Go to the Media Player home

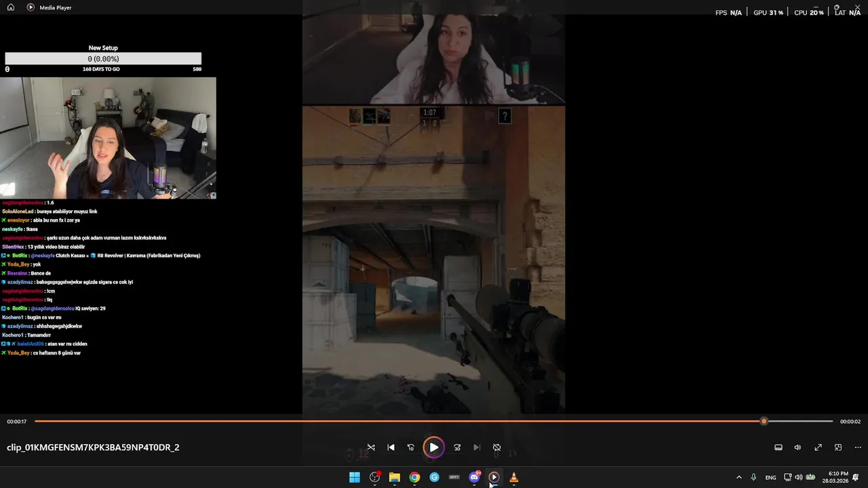click(x=10, y=7)
